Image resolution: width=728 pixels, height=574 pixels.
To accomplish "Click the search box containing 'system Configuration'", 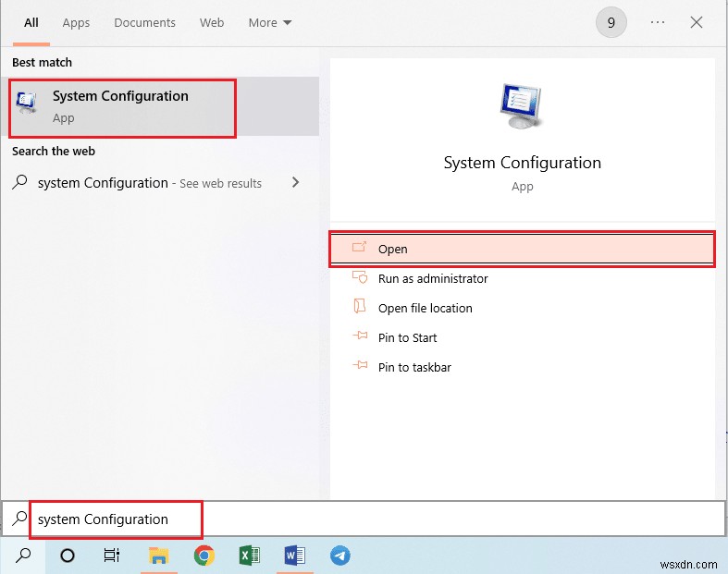I will coord(364,519).
